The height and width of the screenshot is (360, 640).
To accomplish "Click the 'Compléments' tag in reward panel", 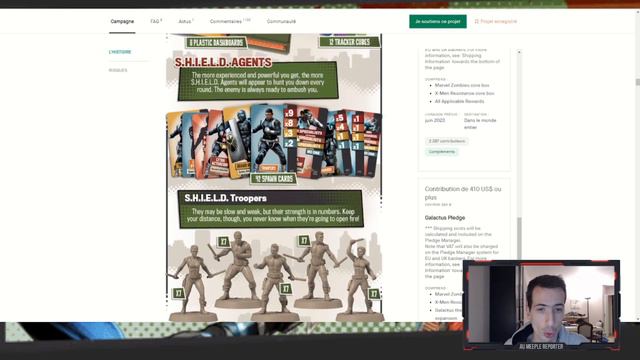I will 442,152.
